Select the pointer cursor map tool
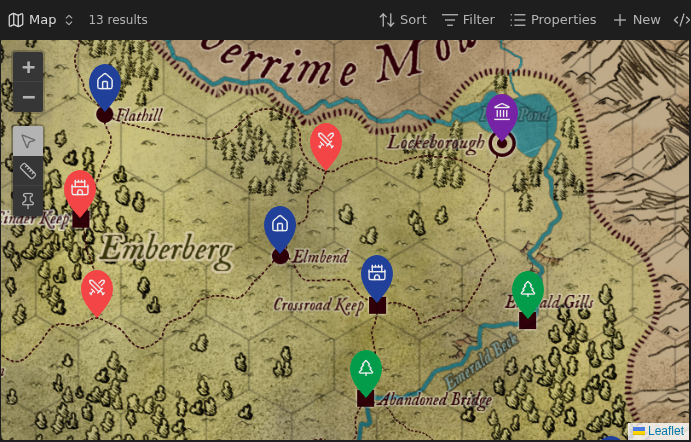Screen dimensions: 691x442 click(28, 141)
